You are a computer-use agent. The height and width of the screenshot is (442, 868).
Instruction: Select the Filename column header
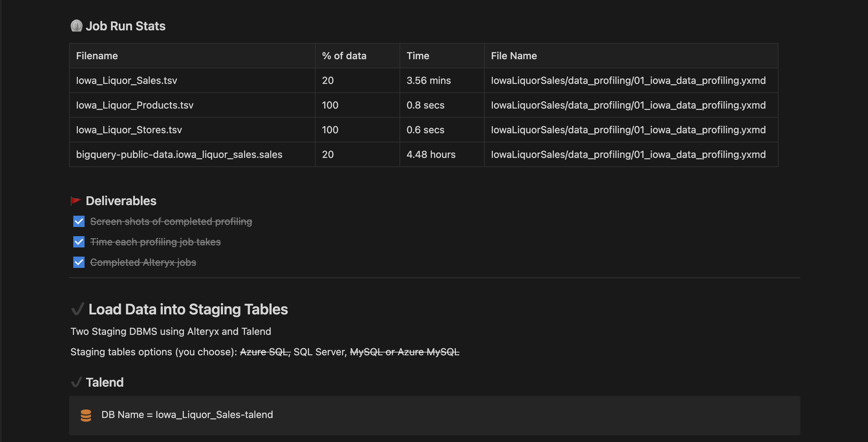click(97, 55)
